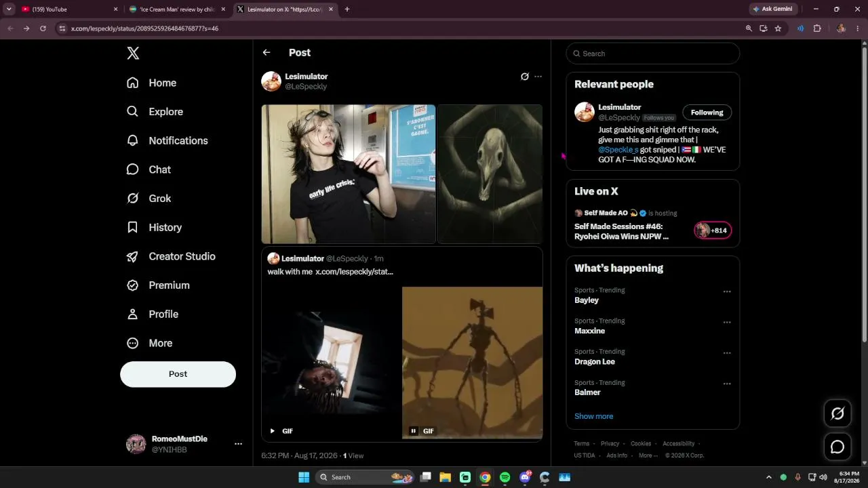Open Explore in the sidebar
Image resolution: width=868 pixels, height=488 pixels.
pos(155,112)
